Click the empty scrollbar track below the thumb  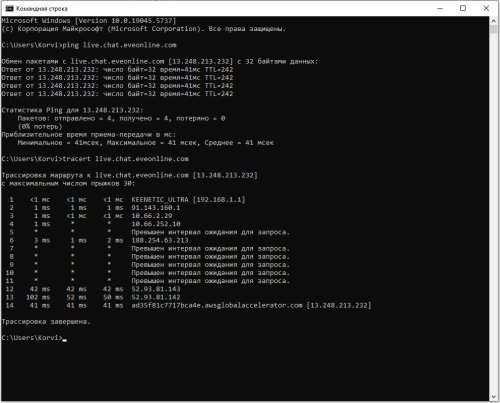(494, 213)
